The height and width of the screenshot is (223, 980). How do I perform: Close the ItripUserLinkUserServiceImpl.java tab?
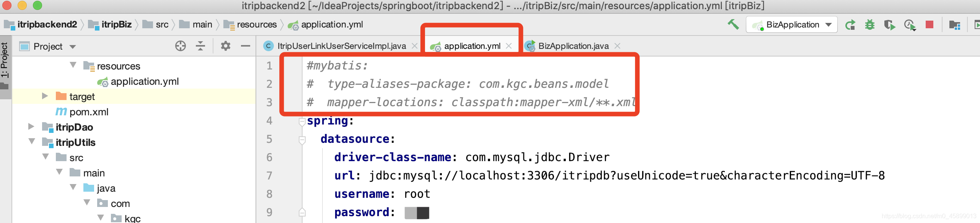pyautogui.click(x=415, y=46)
